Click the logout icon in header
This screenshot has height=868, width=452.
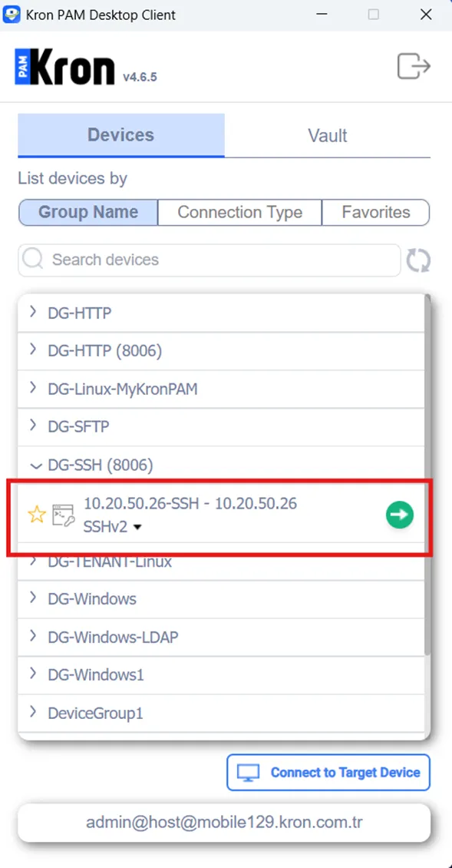click(414, 66)
